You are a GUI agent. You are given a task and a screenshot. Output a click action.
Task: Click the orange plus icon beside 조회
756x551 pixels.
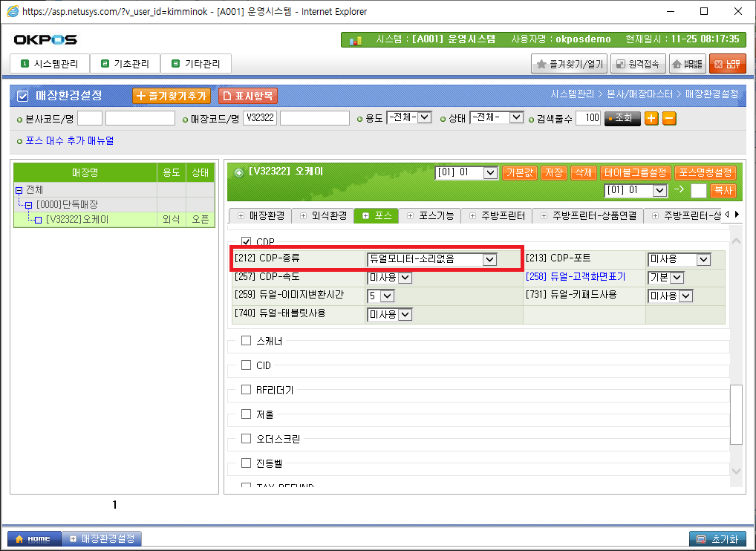coord(651,118)
